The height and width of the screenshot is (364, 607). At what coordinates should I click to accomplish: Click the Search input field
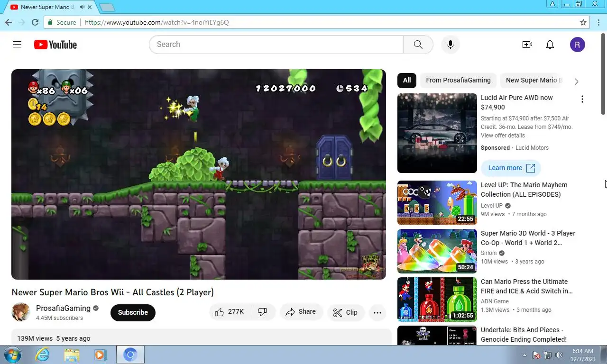[x=276, y=45]
